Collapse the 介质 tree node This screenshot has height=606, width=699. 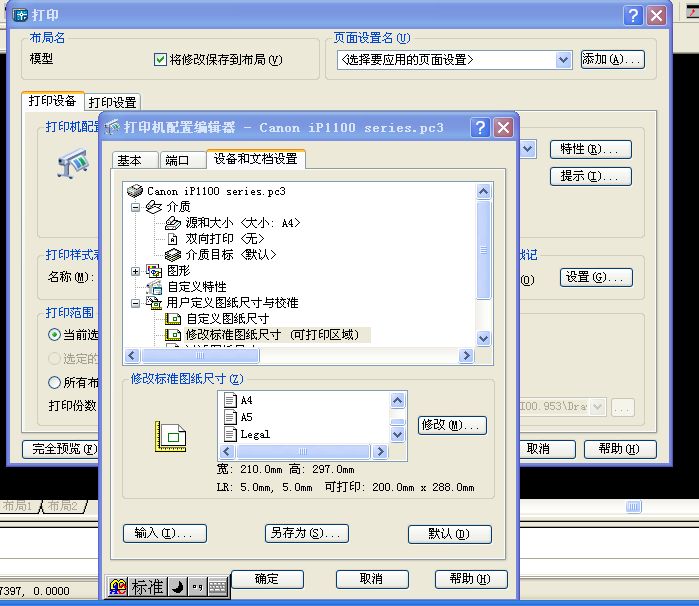coord(136,207)
